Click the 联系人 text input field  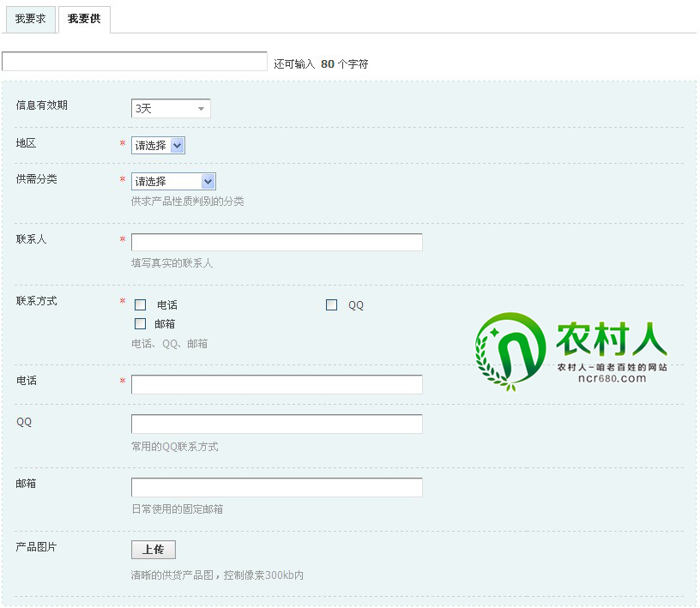coord(277,242)
